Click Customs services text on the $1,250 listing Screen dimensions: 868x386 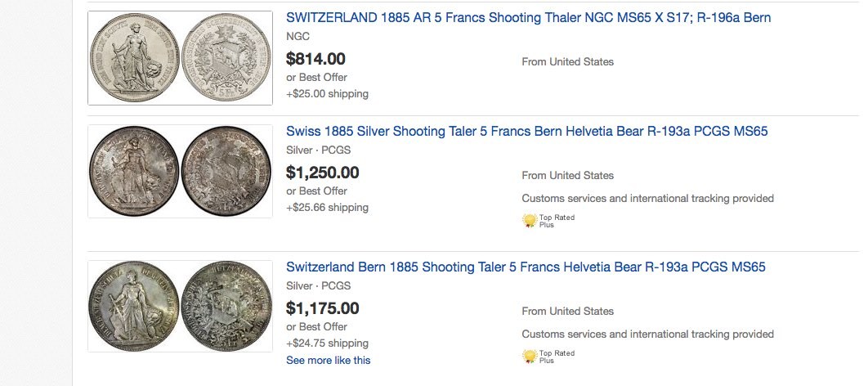coord(647,198)
